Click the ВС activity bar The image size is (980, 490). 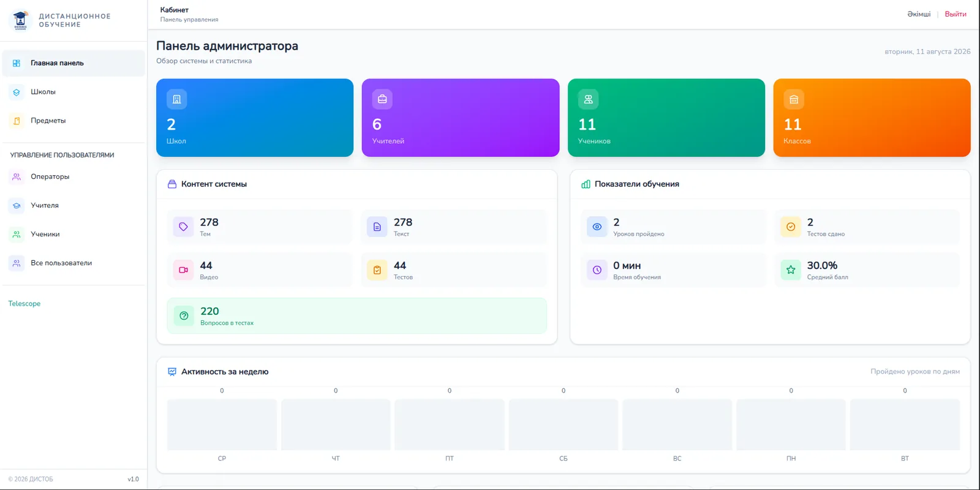point(677,424)
